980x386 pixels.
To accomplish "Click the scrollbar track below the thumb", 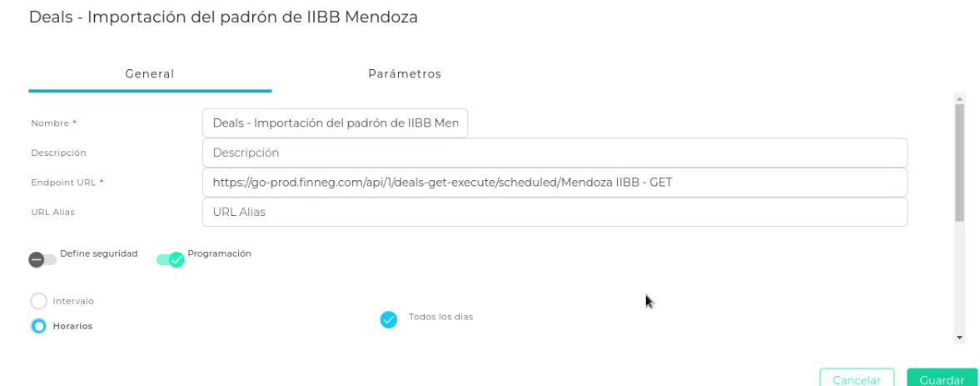I will (x=959, y=275).
